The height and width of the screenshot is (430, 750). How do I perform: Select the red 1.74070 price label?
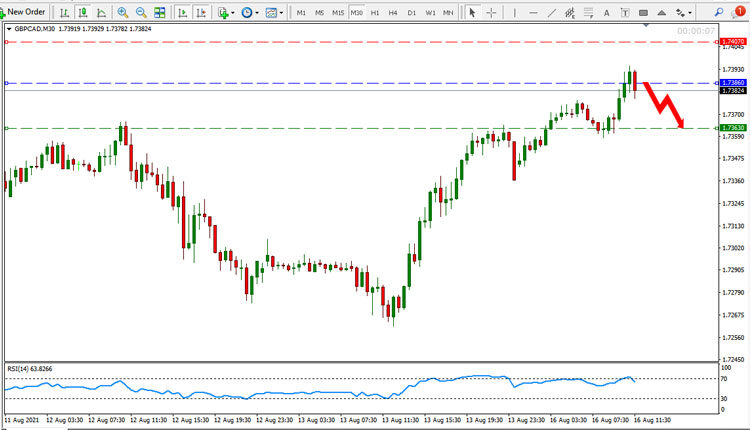click(x=733, y=42)
